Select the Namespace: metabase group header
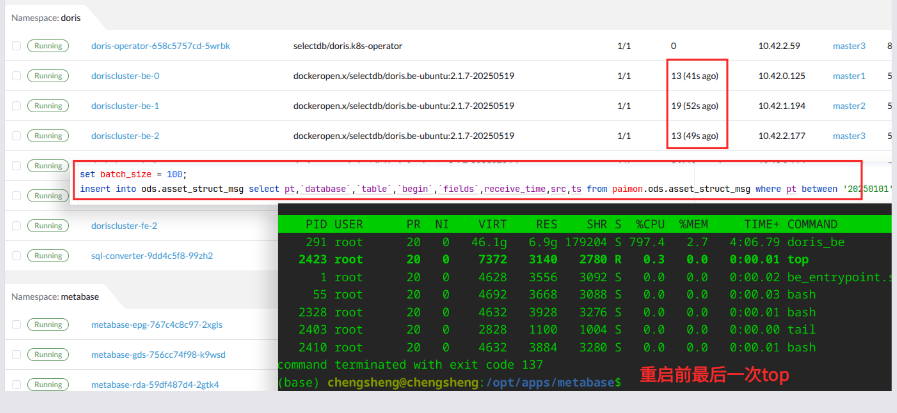This screenshot has width=897, height=413. 55,297
